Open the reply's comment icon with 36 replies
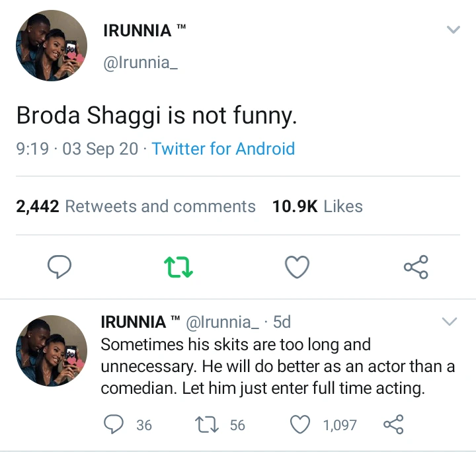476x452 pixels. (115, 425)
